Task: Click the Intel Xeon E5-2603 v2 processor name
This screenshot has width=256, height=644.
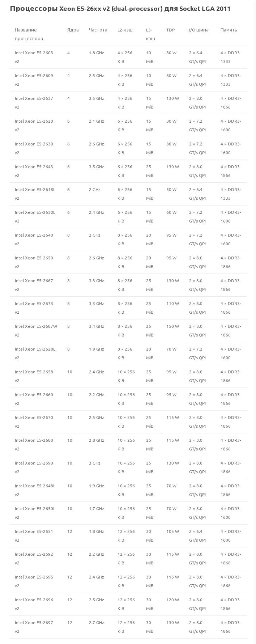Action: click(34, 57)
